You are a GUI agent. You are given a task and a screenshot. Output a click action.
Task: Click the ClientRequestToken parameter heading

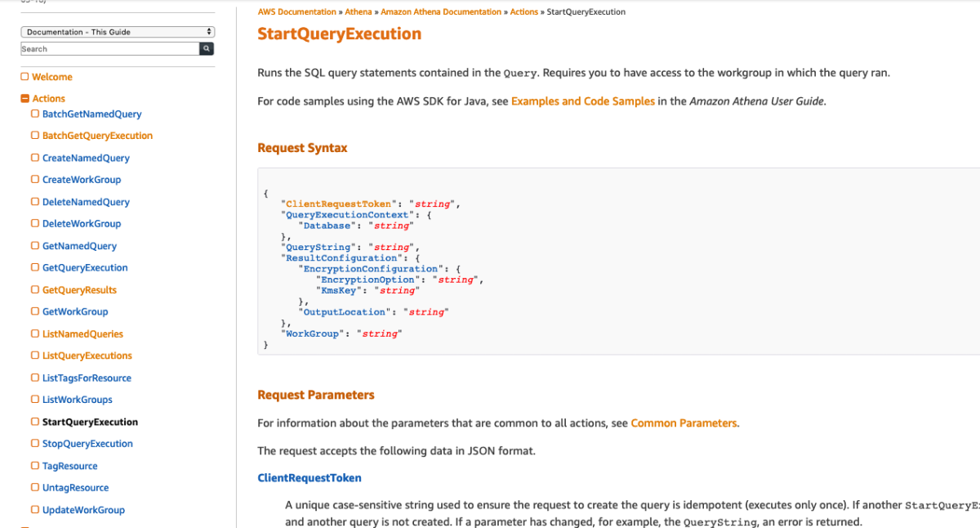[310, 478]
